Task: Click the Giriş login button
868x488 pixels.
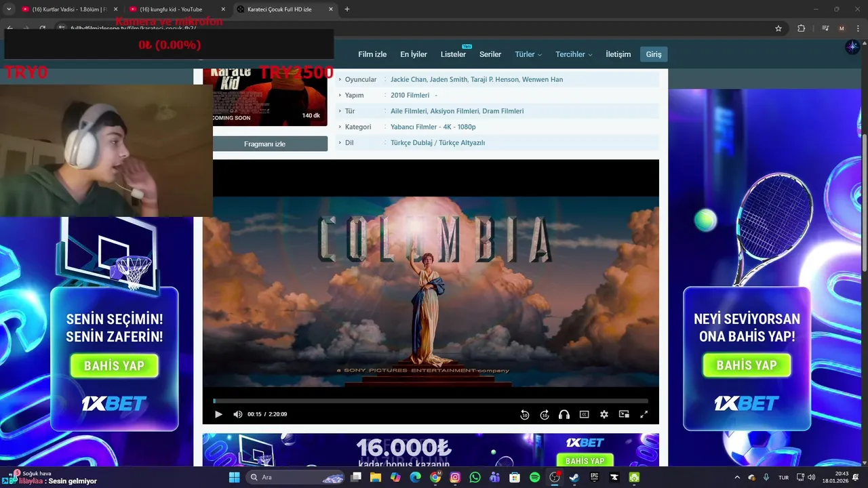Action: (x=654, y=54)
